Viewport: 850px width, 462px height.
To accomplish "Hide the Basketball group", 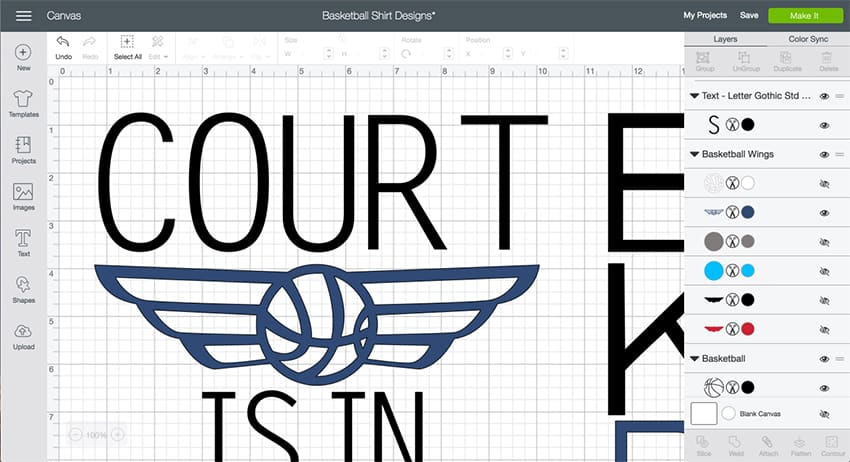I will [824, 359].
